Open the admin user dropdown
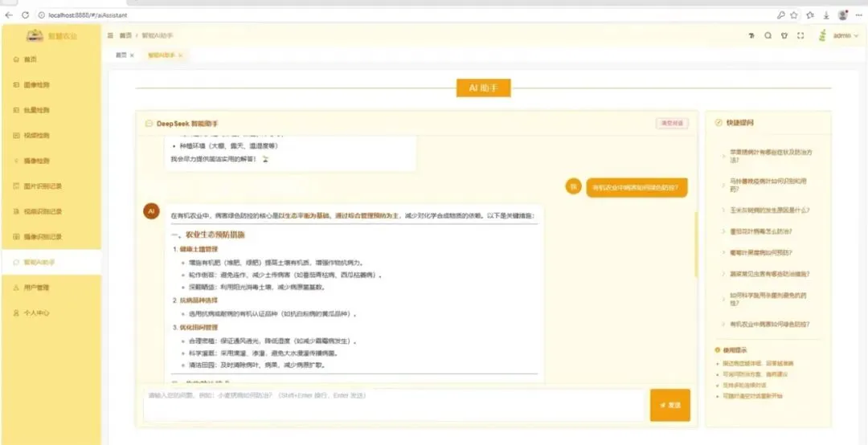This screenshot has height=445, width=868. [845, 35]
